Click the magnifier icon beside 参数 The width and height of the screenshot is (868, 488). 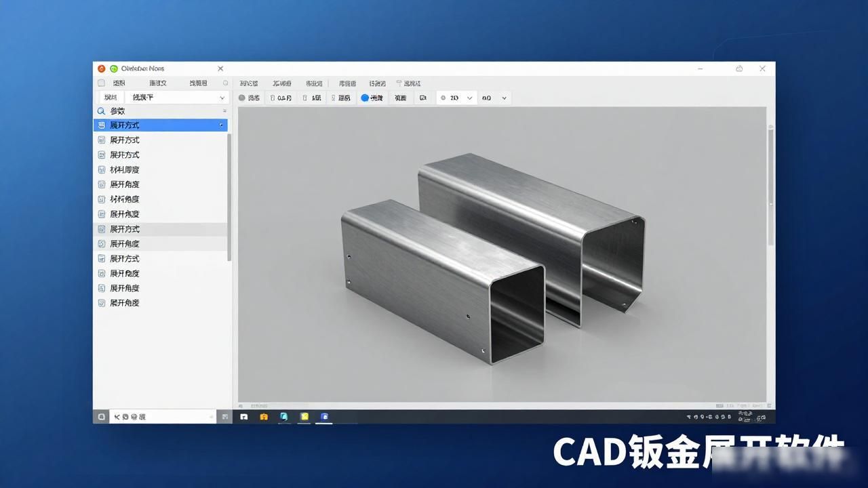(101, 111)
